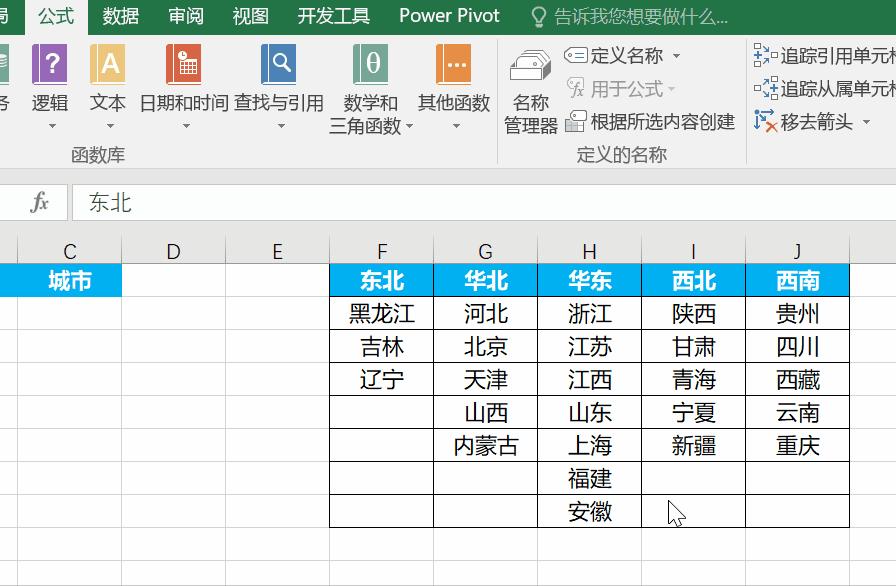This screenshot has width=896, height=586.
Task: Click the lightbulb Tell Me icon
Action: click(538, 17)
